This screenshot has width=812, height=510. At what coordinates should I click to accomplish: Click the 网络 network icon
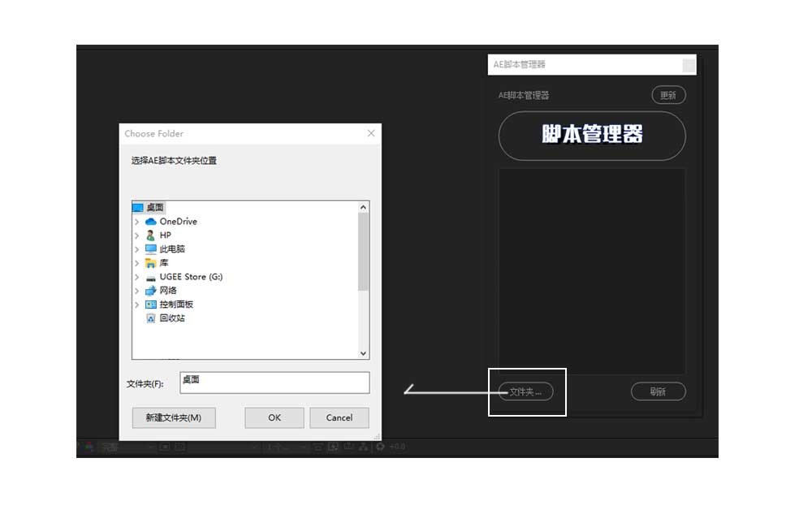point(151,291)
